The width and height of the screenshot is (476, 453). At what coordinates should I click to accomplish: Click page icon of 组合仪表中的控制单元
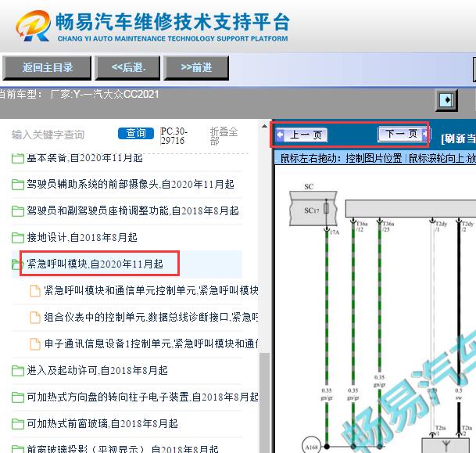(35, 318)
